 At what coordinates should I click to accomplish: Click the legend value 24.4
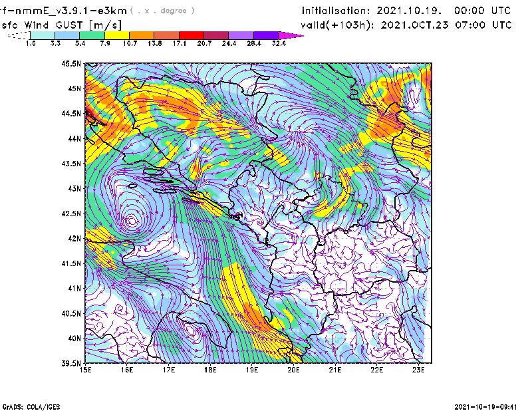point(229,43)
